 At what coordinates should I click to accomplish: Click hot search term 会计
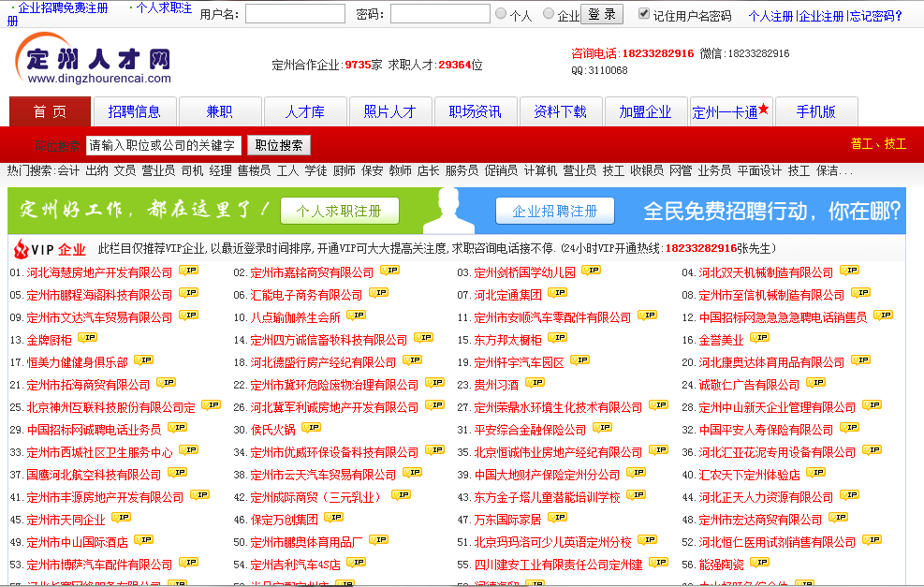pyautogui.click(x=68, y=171)
